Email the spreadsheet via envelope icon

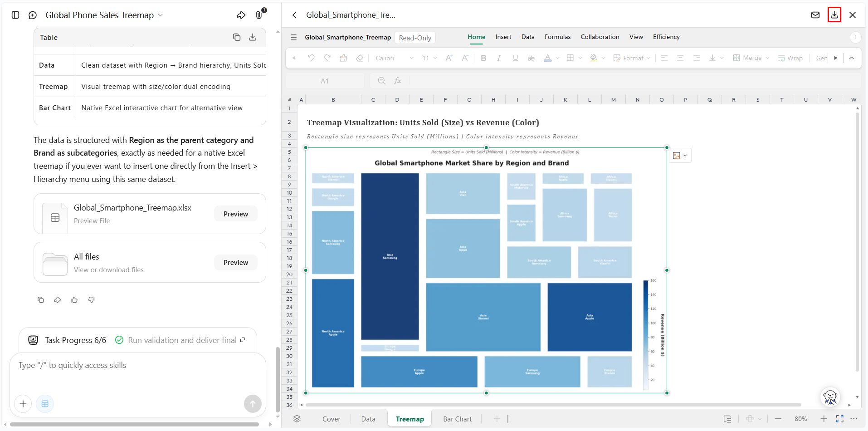[x=815, y=15]
